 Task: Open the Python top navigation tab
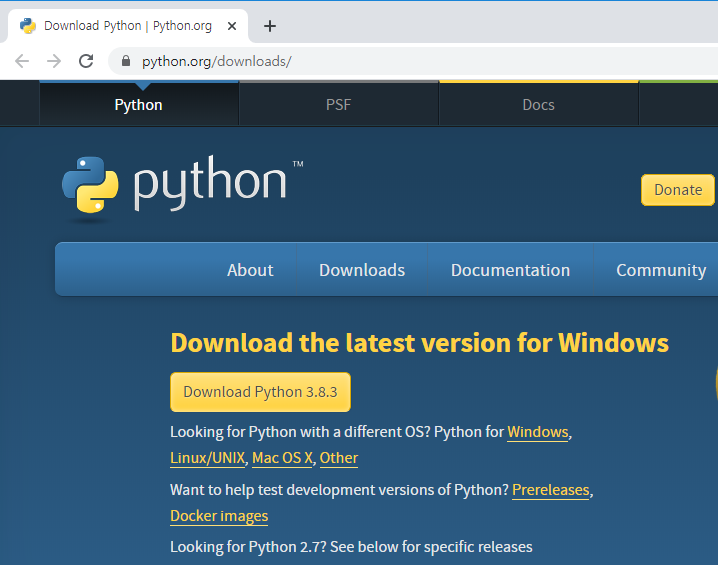139,104
